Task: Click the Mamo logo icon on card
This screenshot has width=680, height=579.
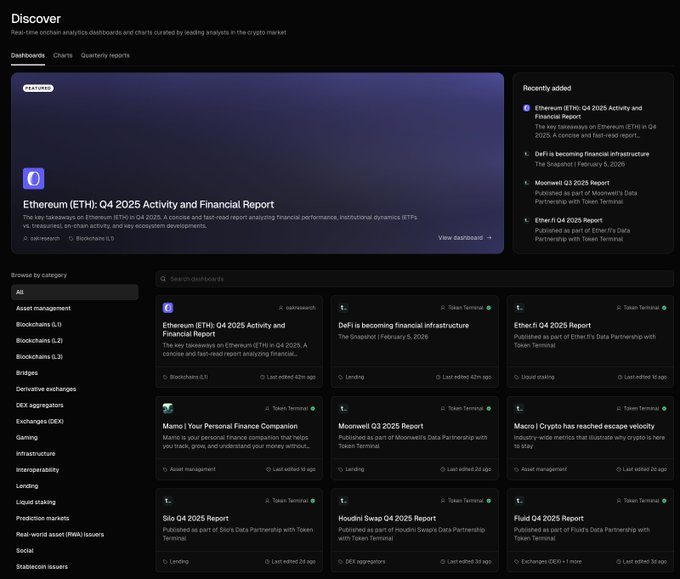Action: coord(168,408)
